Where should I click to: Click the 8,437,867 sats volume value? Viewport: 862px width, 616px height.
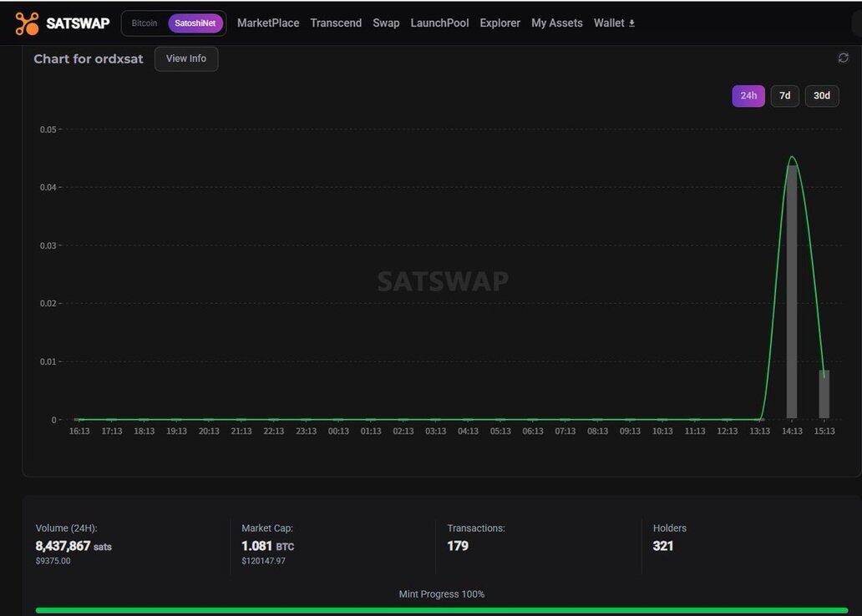pyautogui.click(x=74, y=546)
